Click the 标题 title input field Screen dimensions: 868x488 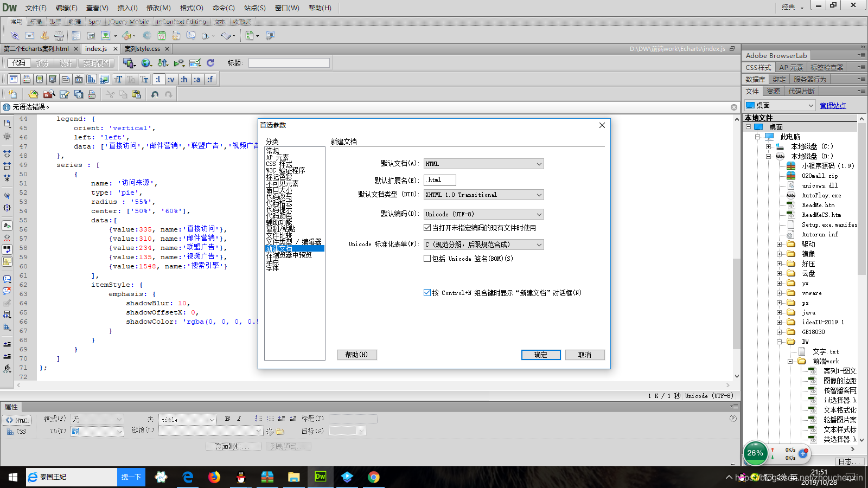[x=289, y=63]
